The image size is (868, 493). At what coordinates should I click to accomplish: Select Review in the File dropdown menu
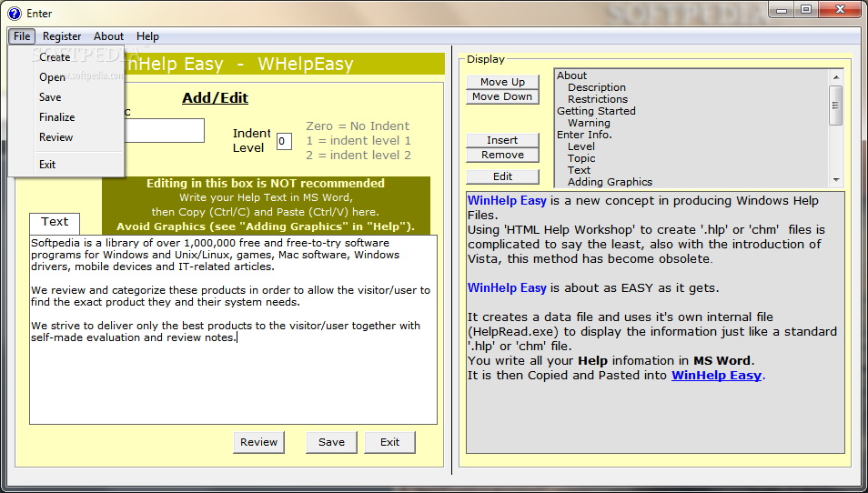point(66,136)
